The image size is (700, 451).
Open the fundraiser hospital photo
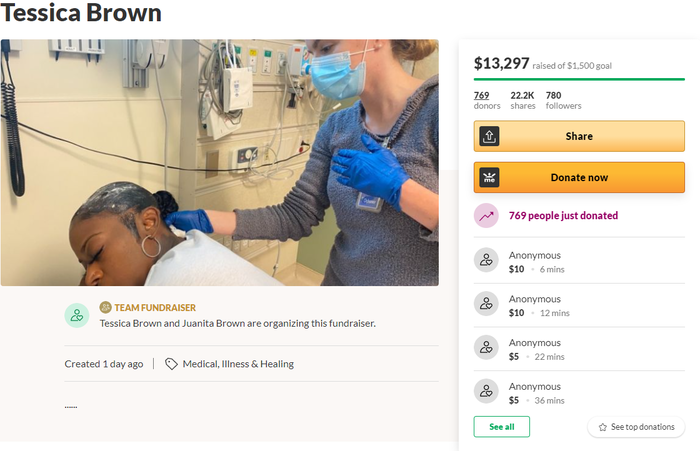click(x=219, y=162)
